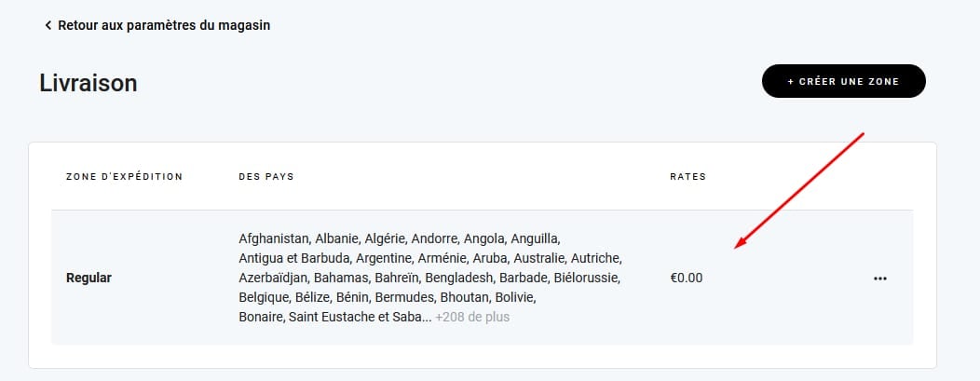Expand the +208 de plus countries
The width and height of the screenshot is (980, 381).
[472, 318]
